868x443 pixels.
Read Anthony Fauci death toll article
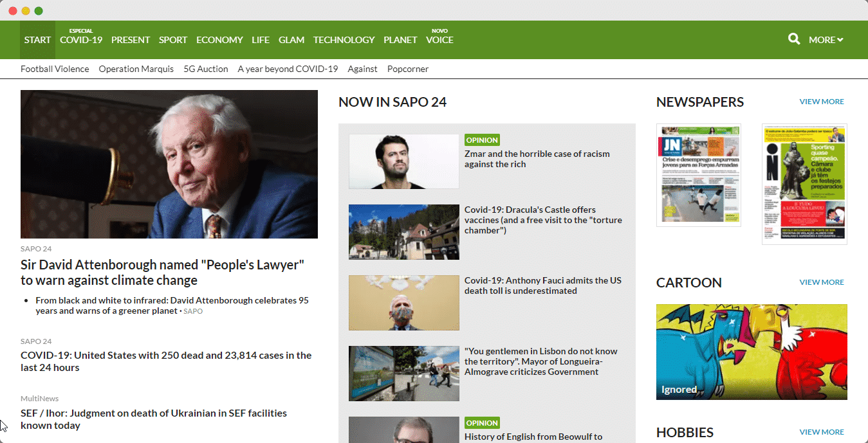tap(543, 285)
